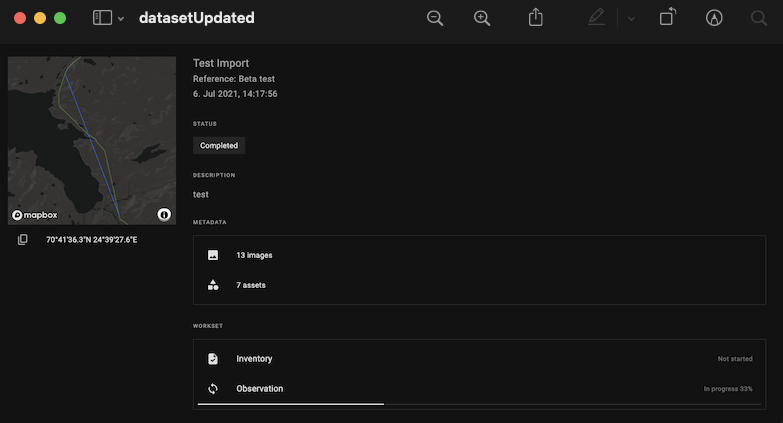783x423 pixels.
Task: Click the zoom in magnifier icon
Action: (482, 18)
